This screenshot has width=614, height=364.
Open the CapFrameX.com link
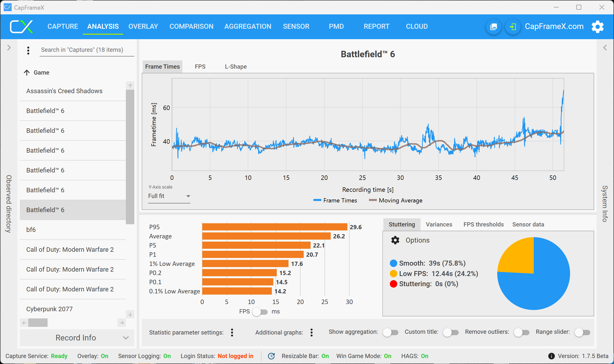(554, 26)
